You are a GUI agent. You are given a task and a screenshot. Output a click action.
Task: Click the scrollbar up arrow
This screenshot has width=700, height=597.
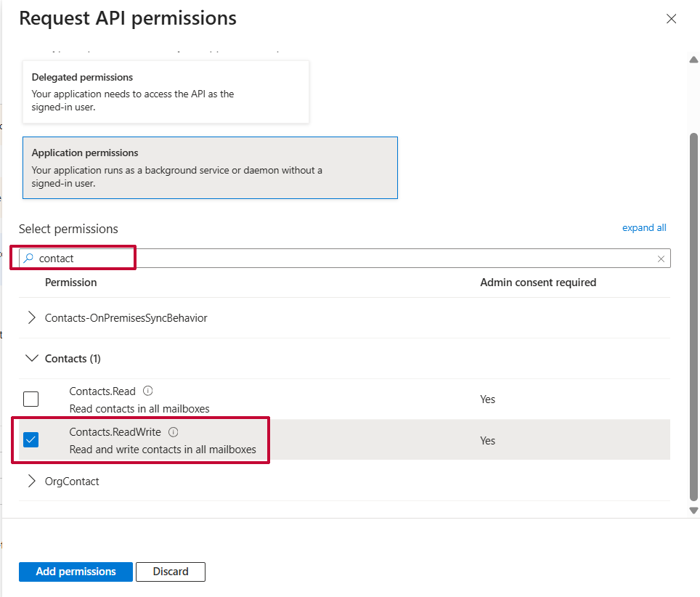pyautogui.click(x=693, y=60)
